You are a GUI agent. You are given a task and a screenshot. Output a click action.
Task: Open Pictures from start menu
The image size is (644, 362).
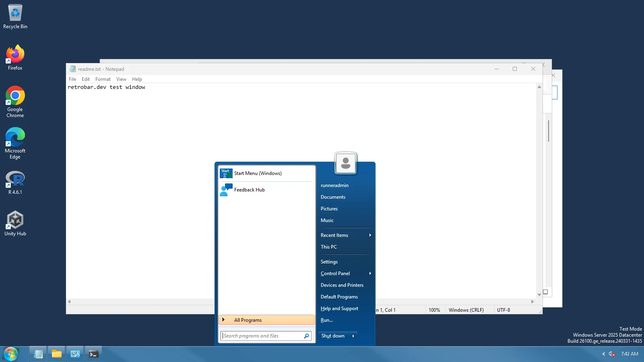point(345,209)
